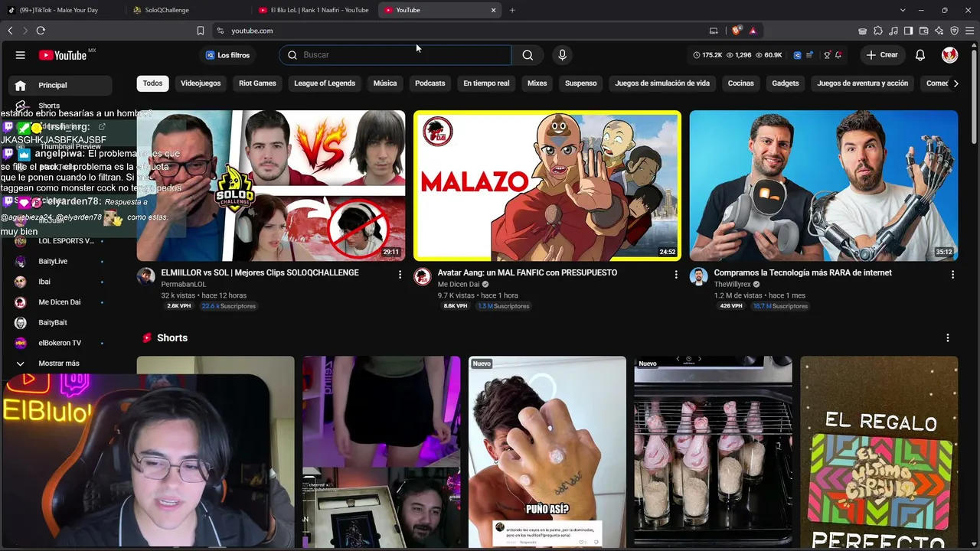The width and height of the screenshot is (980, 551).
Task: Open the account avatar menu
Action: (x=949, y=55)
